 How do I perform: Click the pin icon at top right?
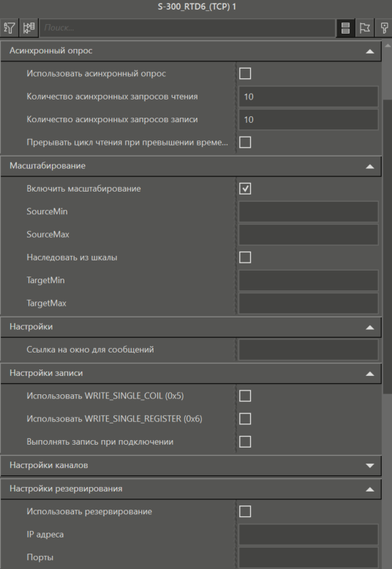point(384,28)
